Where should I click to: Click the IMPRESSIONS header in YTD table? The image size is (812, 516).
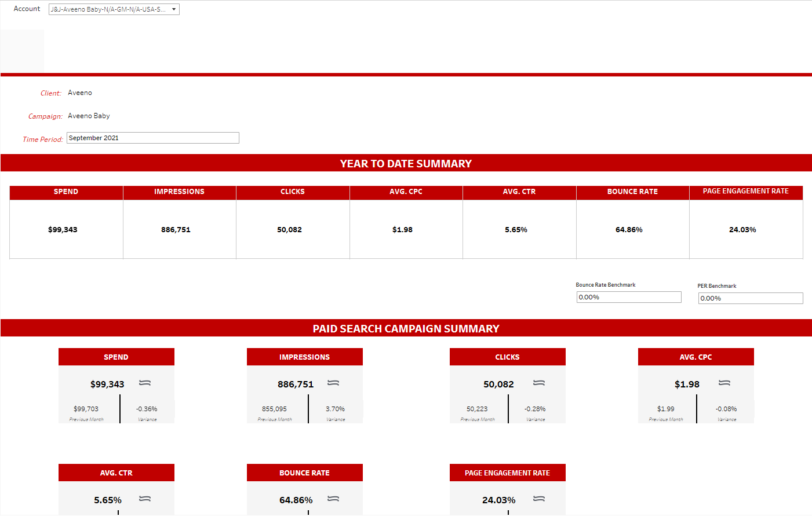coord(179,192)
